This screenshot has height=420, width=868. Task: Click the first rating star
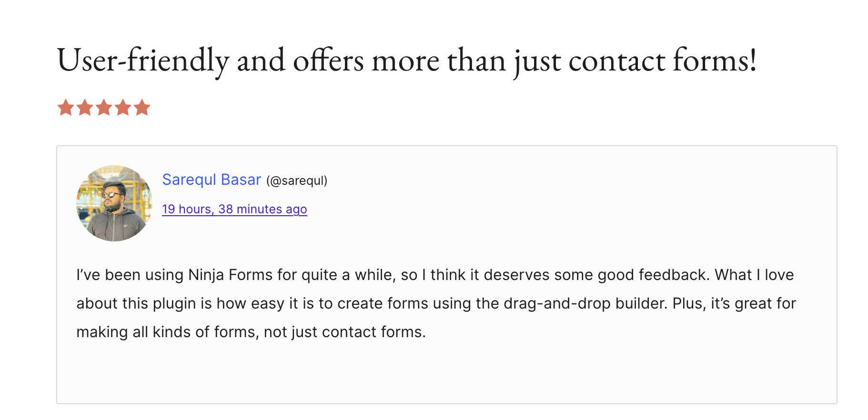tap(66, 108)
